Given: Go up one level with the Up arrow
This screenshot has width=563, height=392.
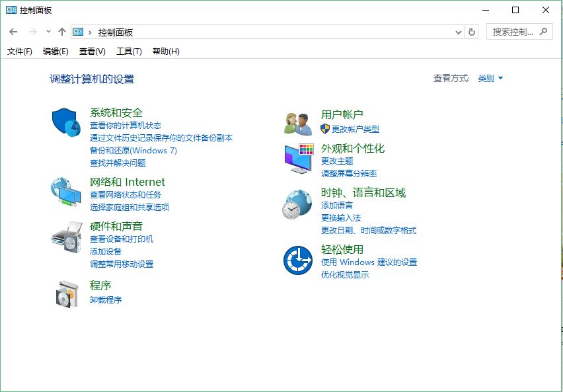Looking at the screenshot, I should click(x=62, y=32).
